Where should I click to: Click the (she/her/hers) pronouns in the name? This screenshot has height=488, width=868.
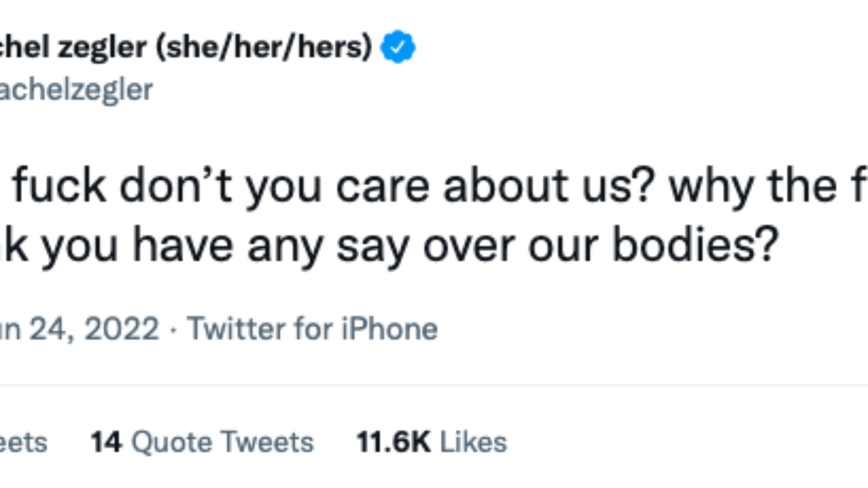coord(264,48)
